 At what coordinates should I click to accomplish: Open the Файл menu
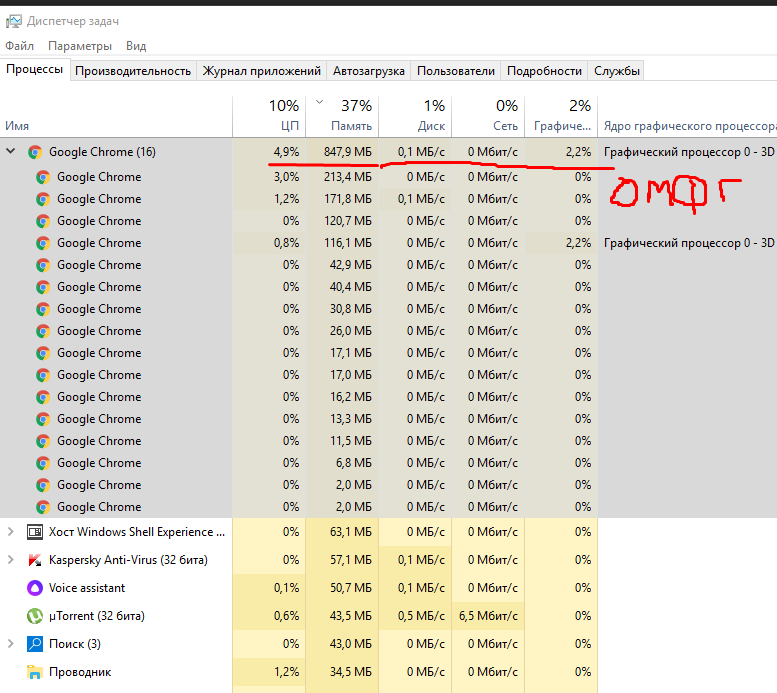[19, 46]
